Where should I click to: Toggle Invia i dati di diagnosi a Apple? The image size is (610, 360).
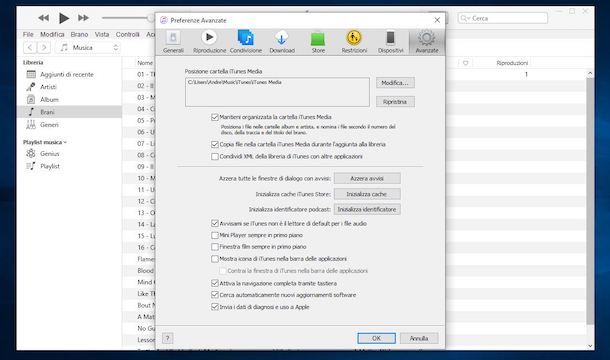(215, 307)
